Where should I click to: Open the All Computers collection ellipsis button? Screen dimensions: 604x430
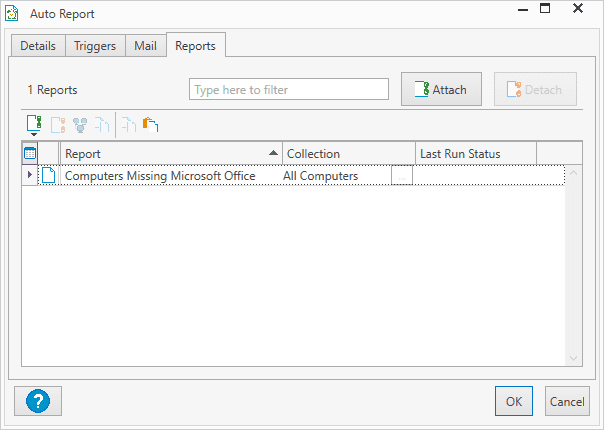point(402,175)
